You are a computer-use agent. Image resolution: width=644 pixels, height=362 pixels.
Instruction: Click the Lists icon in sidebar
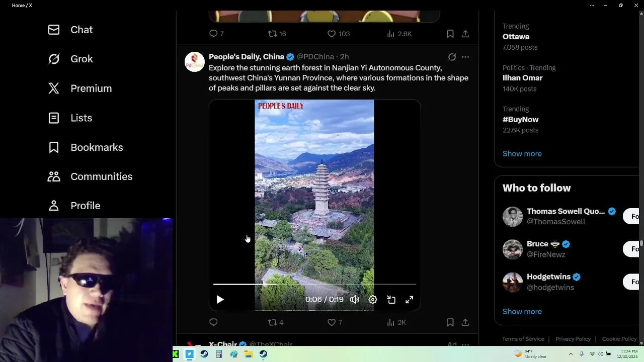tap(54, 118)
